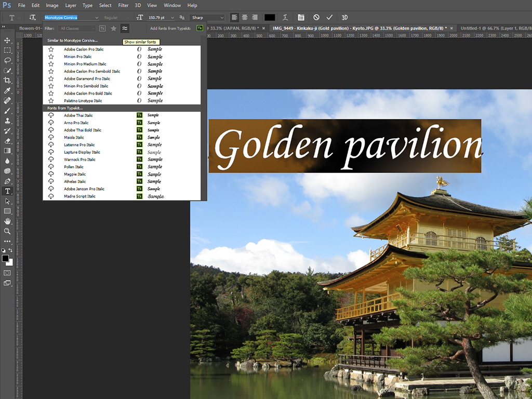Select the Hand tool
The height and width of the screenshot is (399, 532).
pyautogui.click(x=7, y=221)
